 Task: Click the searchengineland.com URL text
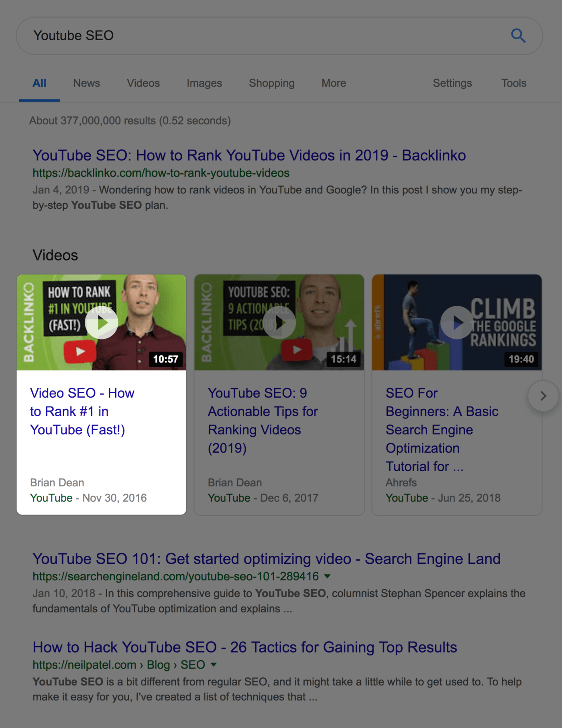(176, 576)
